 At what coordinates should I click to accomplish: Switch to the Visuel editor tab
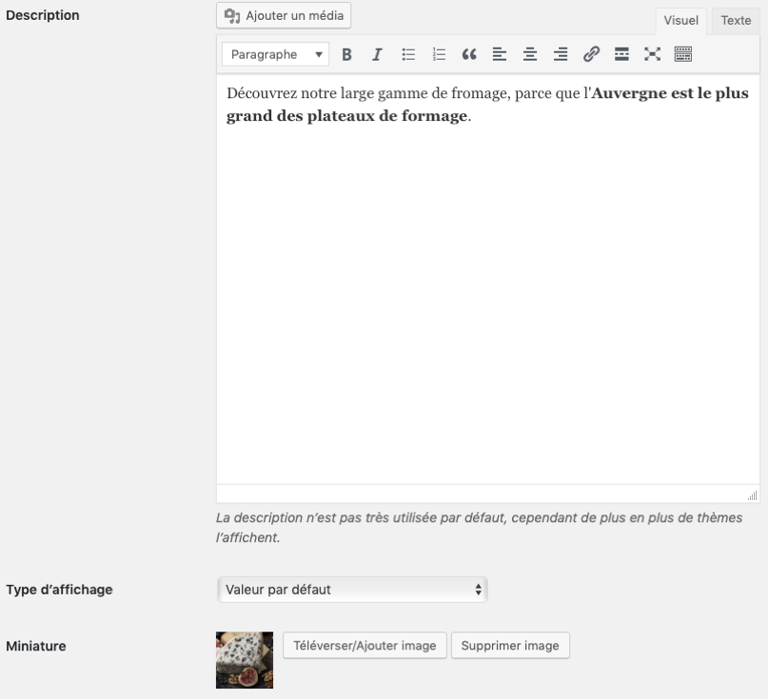tap(680, 21)
